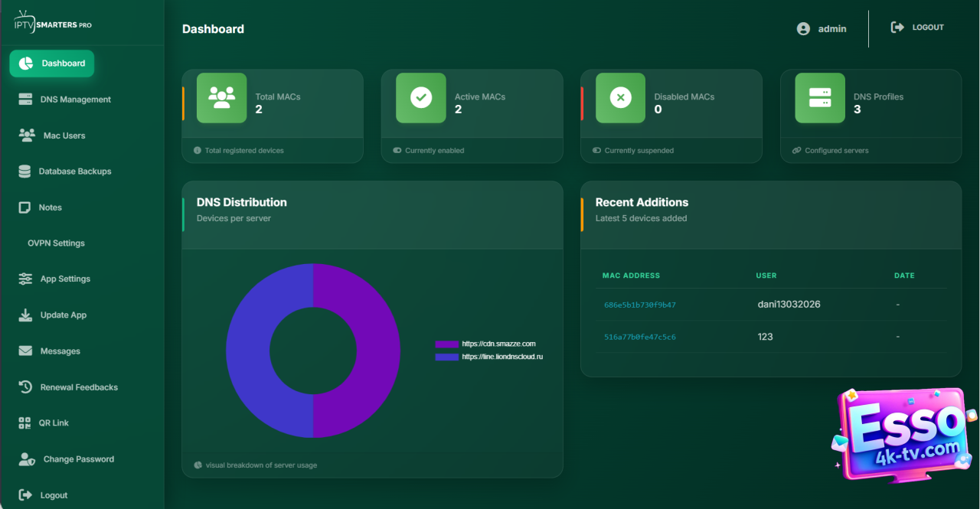Open DNS Management from the sidebar
Screen dimensions: 980x509
click(75, 100)
